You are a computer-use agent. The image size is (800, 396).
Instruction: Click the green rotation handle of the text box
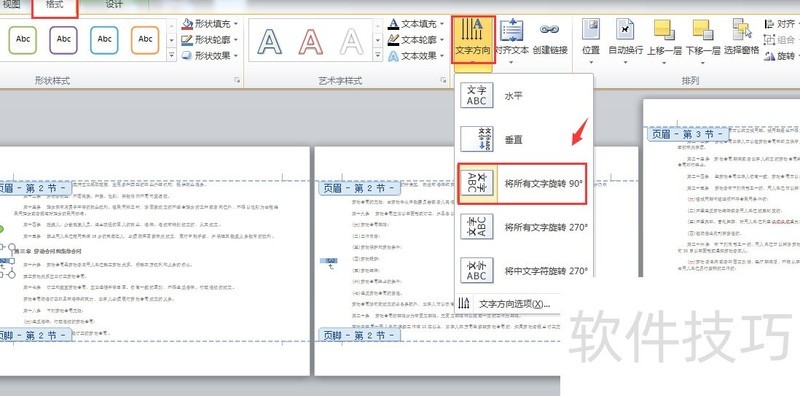(2, 228)
